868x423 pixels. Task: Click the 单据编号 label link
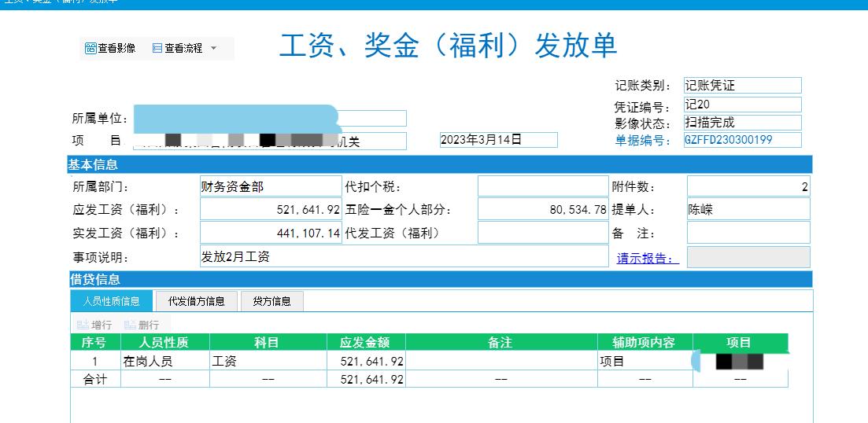(x=642, y=141)
